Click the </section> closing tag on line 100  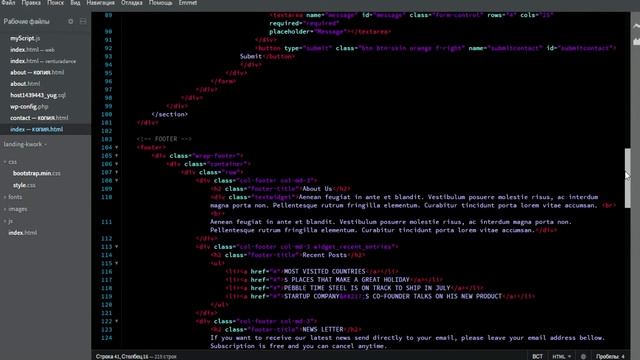[169, 114]
